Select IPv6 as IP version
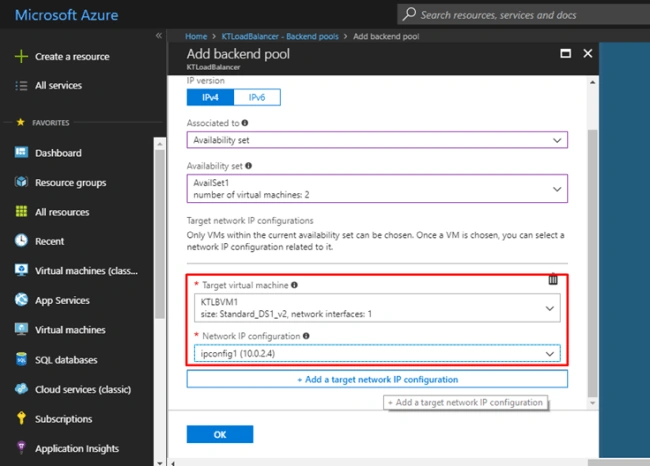This screenshot has width=650, height=466. tap(257, 97)
